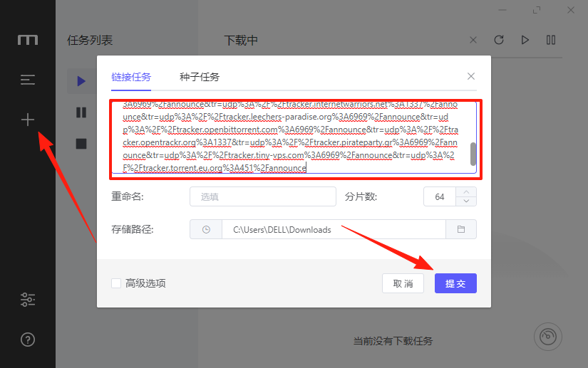
Task: Open the task list menu icon
Action: (x=28, y=80)
